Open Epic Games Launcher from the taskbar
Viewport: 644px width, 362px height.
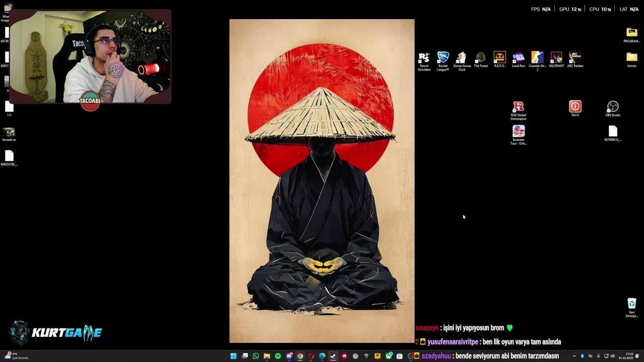point(366,356)
